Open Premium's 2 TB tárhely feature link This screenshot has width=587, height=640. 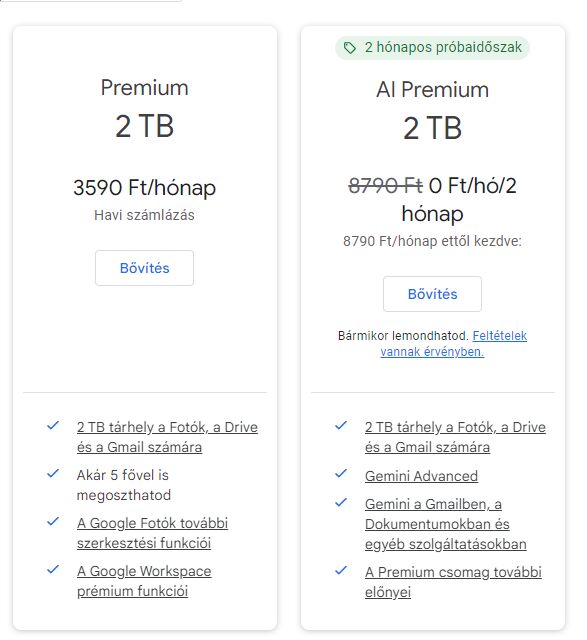(167, 437)
